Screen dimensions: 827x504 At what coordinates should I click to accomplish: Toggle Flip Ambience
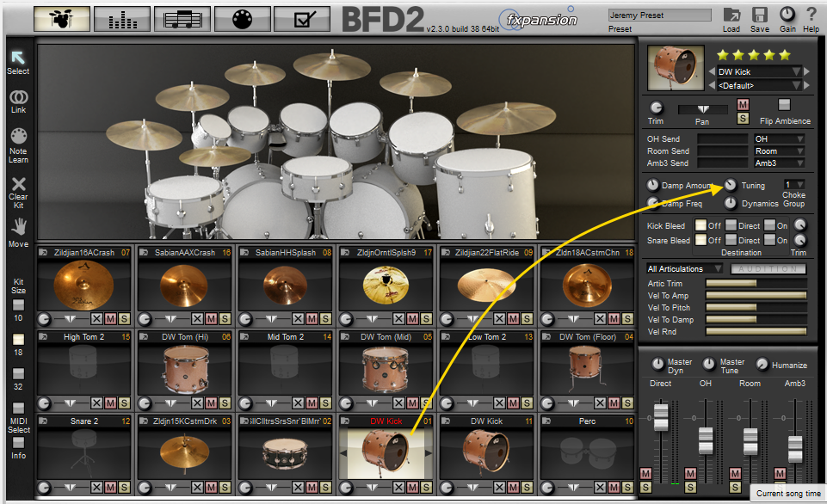pos(784,104)
